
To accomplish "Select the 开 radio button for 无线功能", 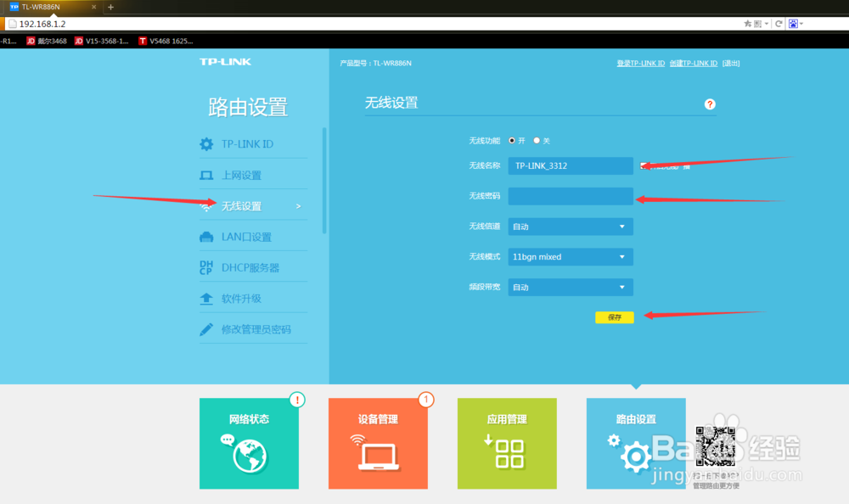I will pyautogui.click(x=512, y=140).
